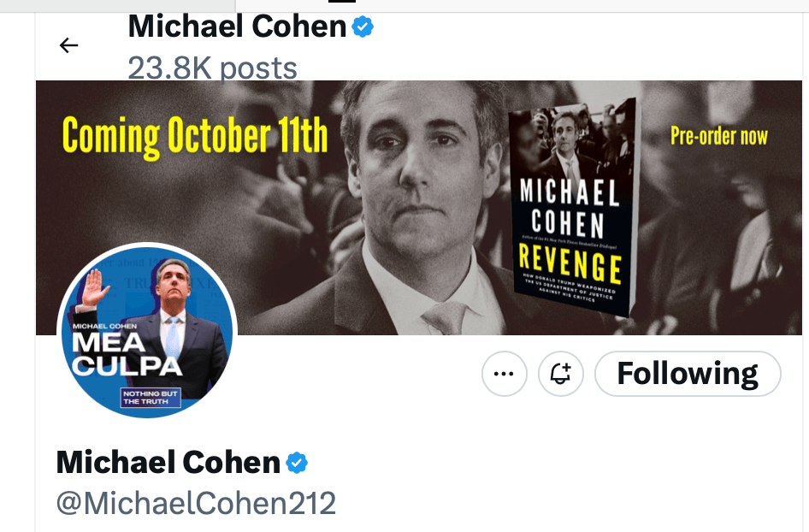Click "Michael Cohen" title in the top header

click(x=237, y=27)
